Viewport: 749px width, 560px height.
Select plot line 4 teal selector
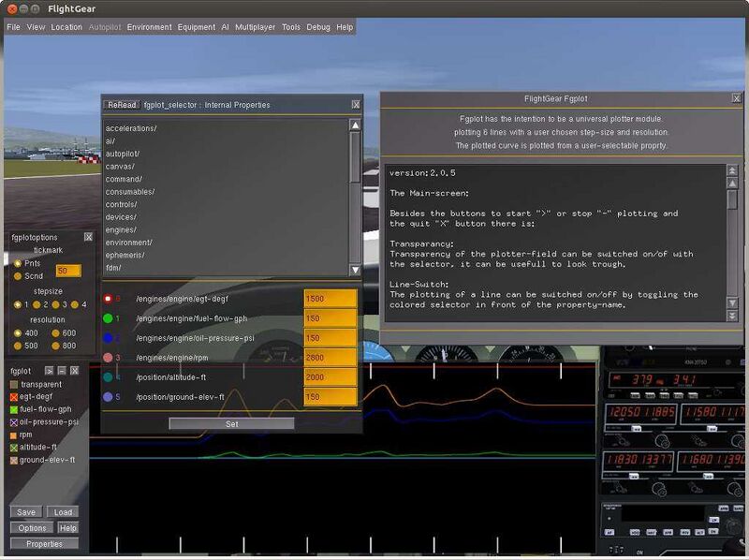tap(108, 377)
